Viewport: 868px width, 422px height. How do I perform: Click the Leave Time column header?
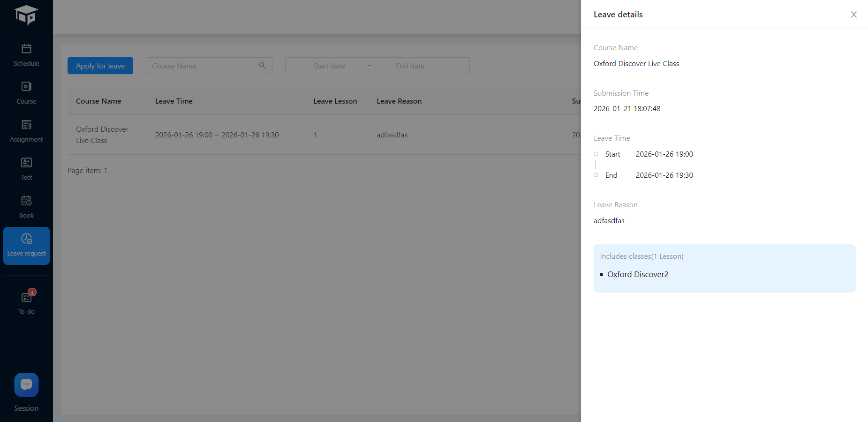pyautogui.click(x=174, y=101)
